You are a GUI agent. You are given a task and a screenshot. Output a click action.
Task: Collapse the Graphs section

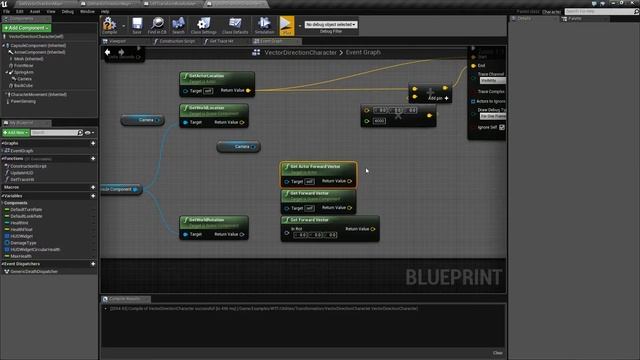click(2, 143)
